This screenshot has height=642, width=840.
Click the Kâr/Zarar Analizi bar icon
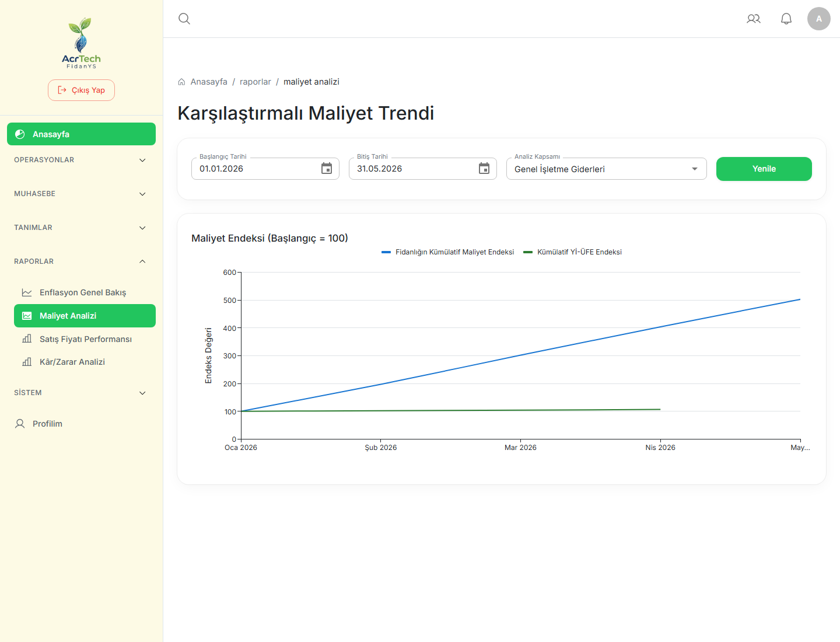tap(27, 362)
